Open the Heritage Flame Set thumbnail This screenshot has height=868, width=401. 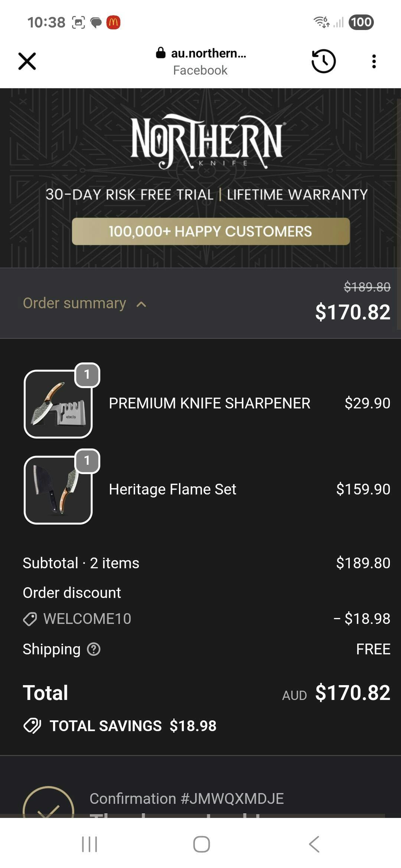point(58,490)
